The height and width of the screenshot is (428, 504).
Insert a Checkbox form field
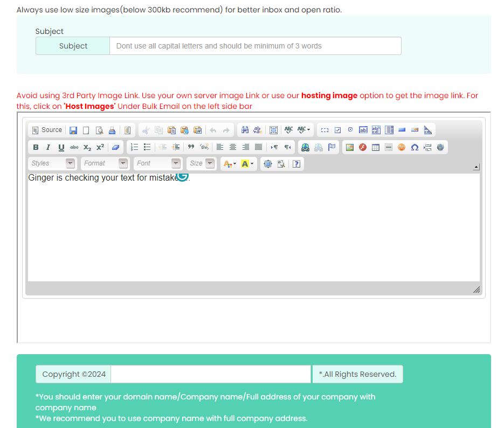pos(337,130)
